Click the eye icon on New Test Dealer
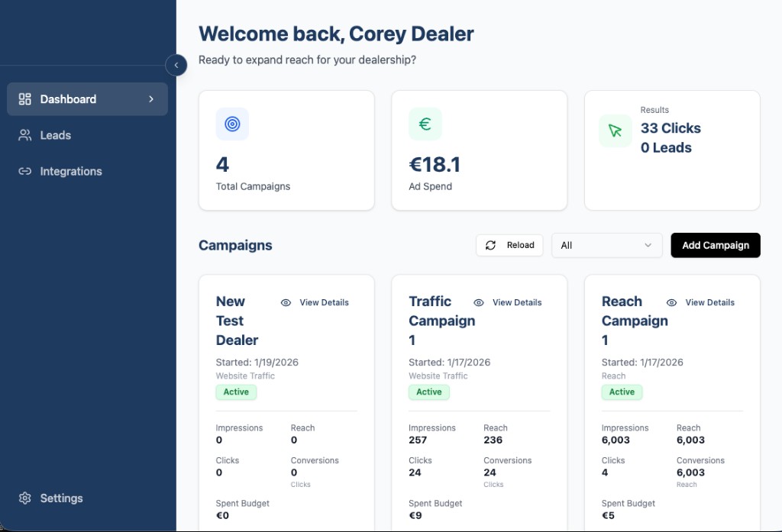 click(x=286, y=303)
